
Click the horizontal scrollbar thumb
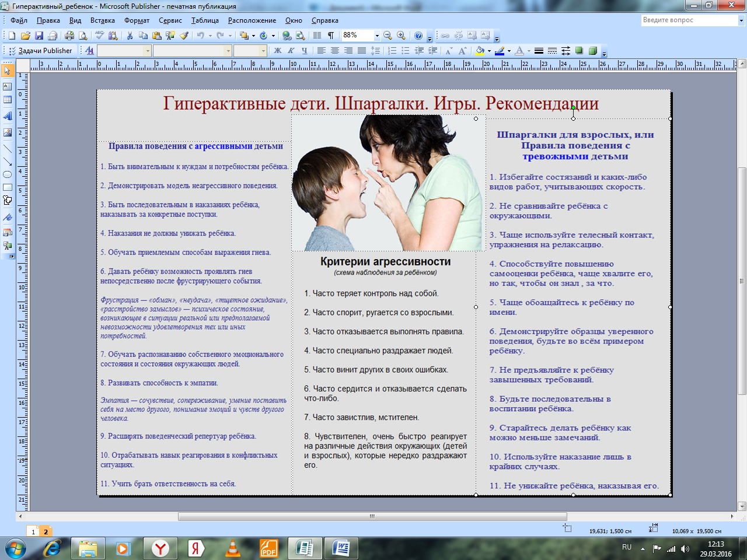click(x=372, y=516)
